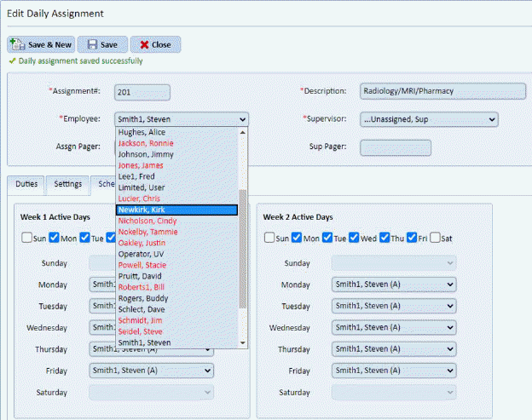Click the Sup Pager field
Image resolution: width=532 pixels, height=420 pixels.
coord(395,147)
